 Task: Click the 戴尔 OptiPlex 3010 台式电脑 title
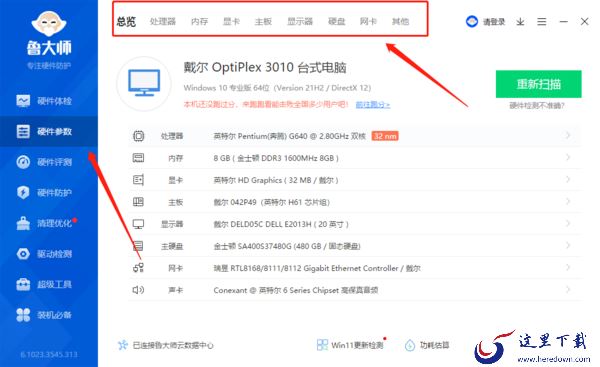point(265,68)
